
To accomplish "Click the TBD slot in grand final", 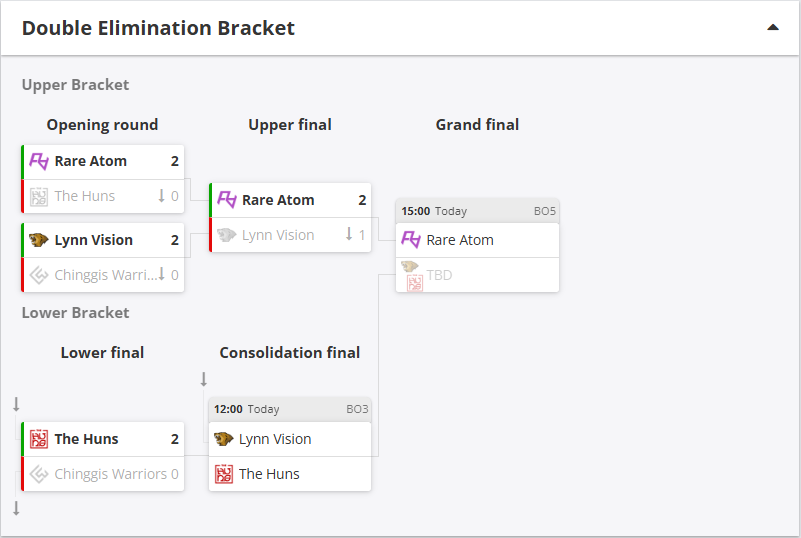I will [x=439, y=275].
